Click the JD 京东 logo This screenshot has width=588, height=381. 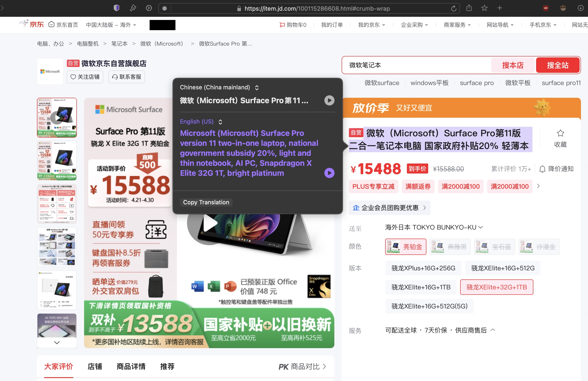32,24
